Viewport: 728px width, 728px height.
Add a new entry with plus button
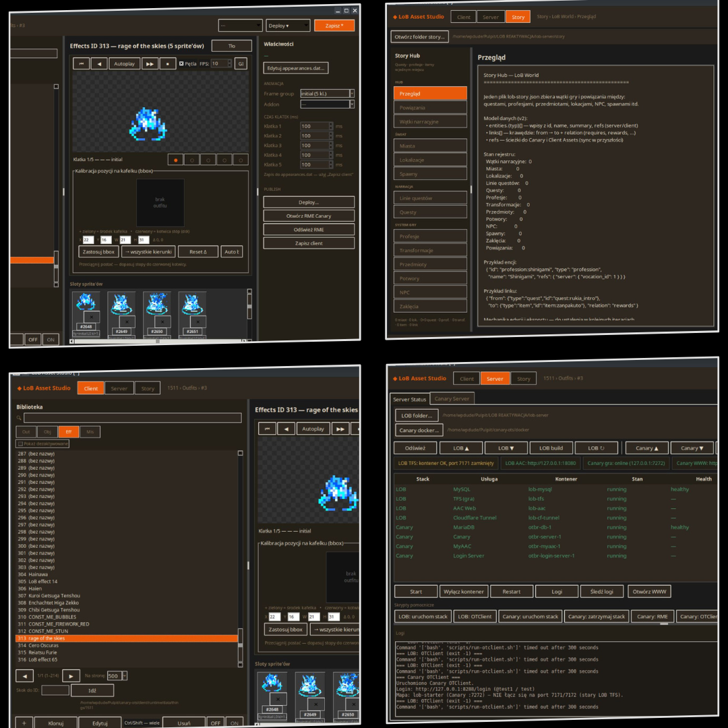[24, 723]
